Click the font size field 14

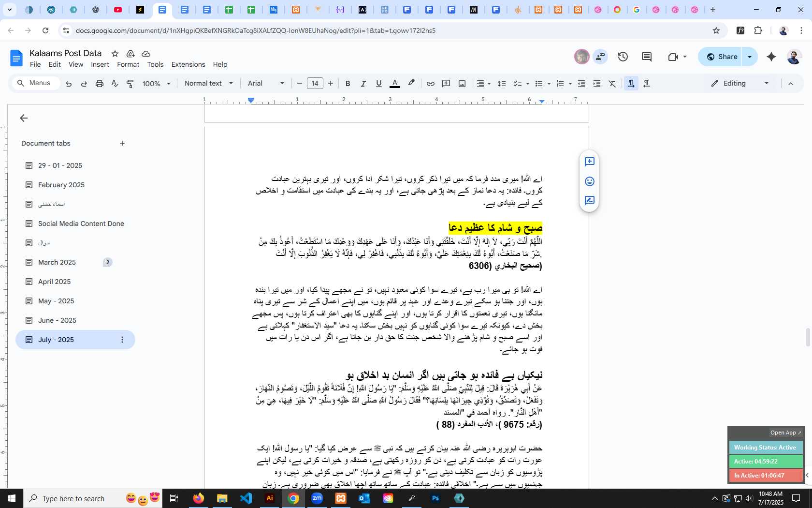coord(315,84)
